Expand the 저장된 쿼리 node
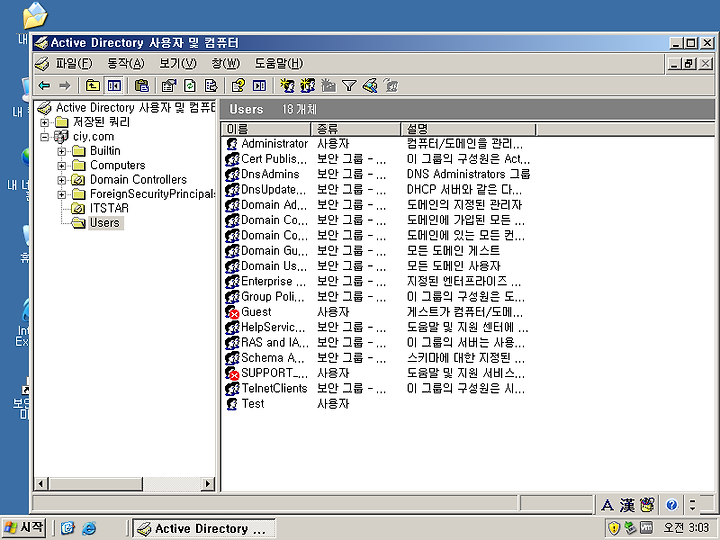Viewport: 720px width, 540px height. pos(45,123)
